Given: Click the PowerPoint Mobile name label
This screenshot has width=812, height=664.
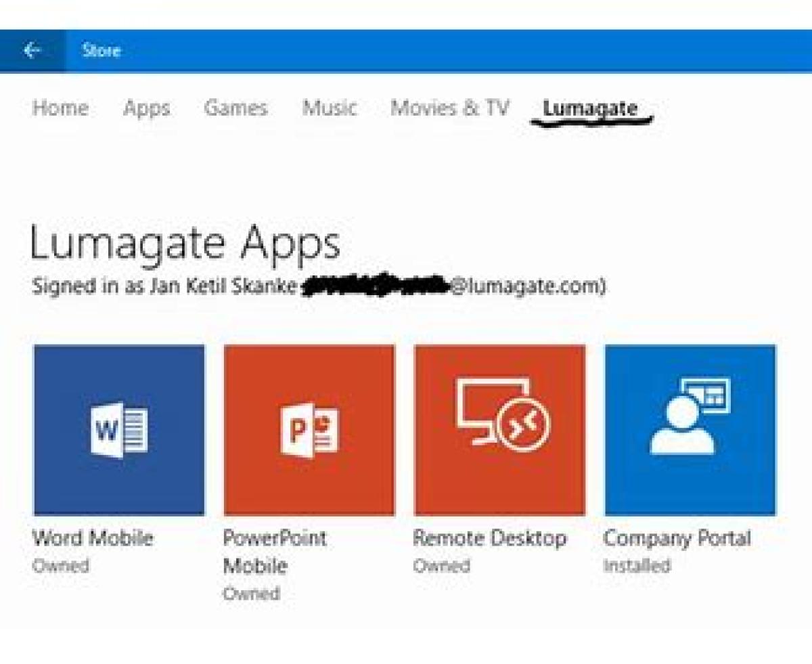Looking at the screenshot, I should pyautogui.click(x=275, y=552).
